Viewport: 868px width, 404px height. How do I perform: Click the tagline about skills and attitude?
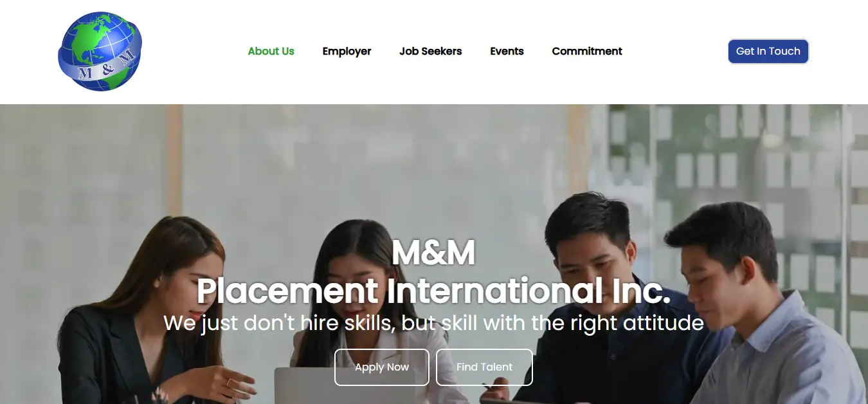[433, 322]
